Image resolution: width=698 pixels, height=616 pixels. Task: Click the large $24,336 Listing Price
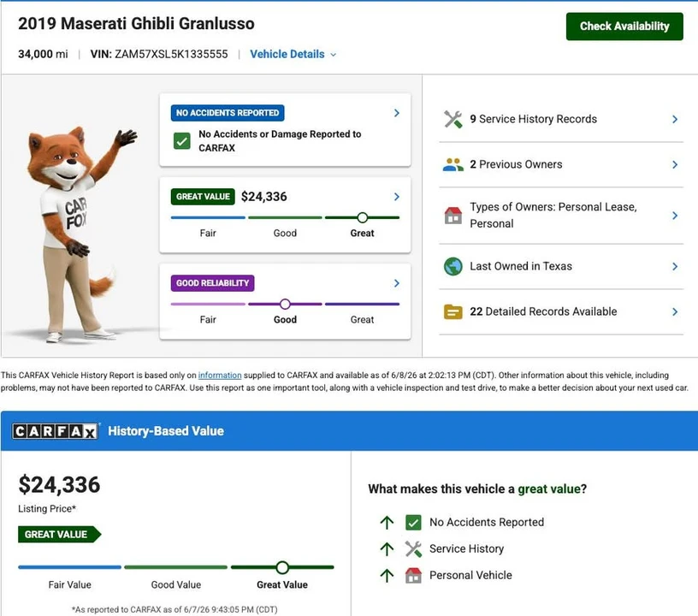click(59, 485)
